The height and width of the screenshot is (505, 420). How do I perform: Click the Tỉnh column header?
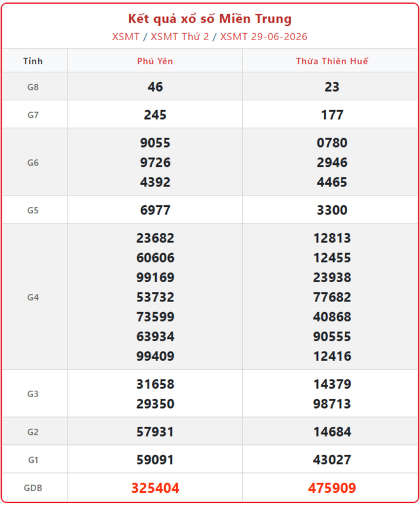pos(33,61)
